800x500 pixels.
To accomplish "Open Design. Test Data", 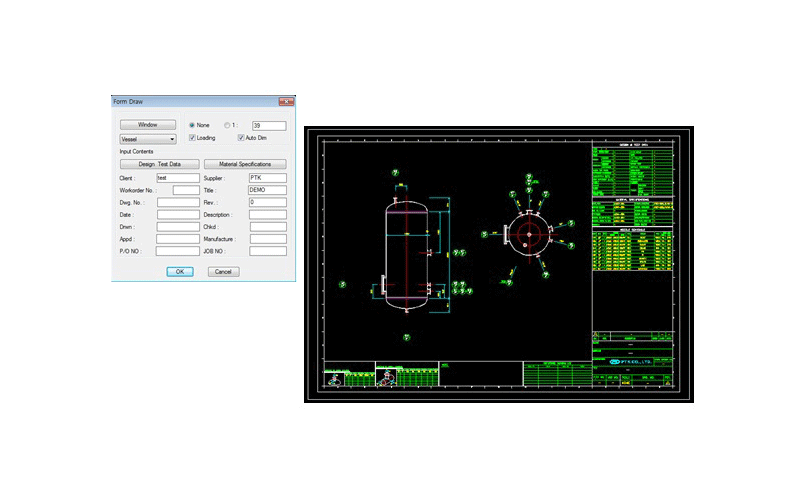I will (x=160, y=164).
